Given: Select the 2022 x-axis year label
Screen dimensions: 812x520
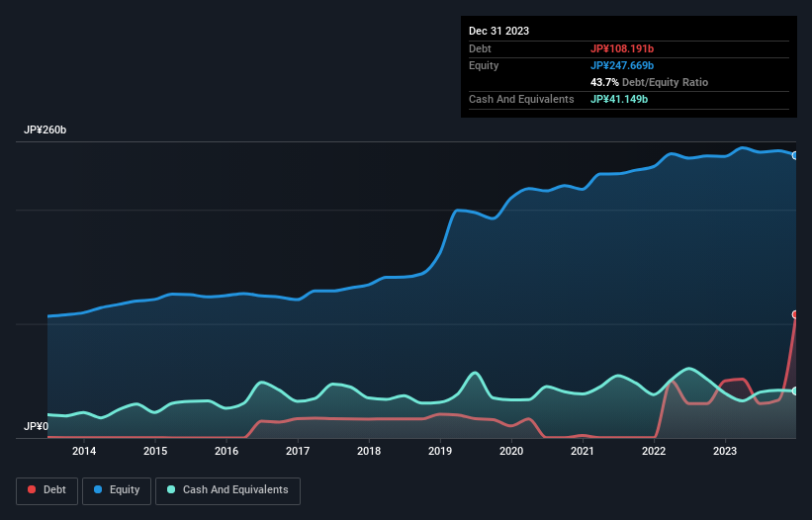Looking at the screenshot, I should 654,452.
